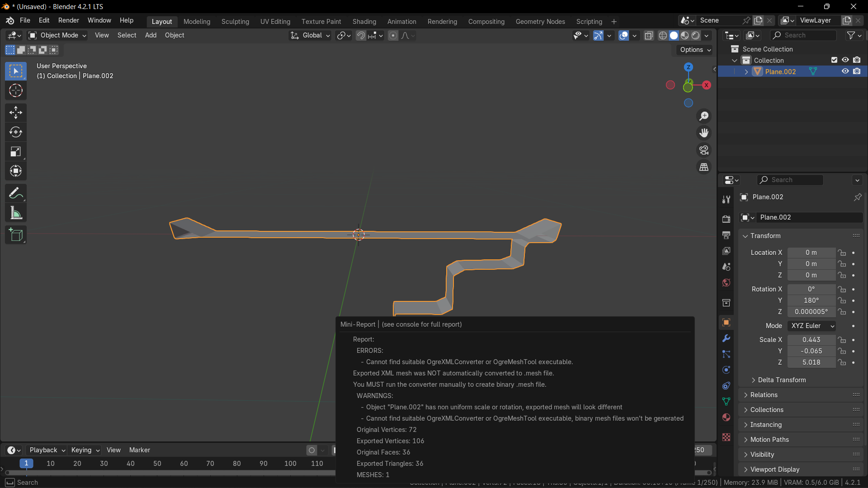Open the Texture properties checker tab
The image size is (868, 488).
[x=726, y=437]
